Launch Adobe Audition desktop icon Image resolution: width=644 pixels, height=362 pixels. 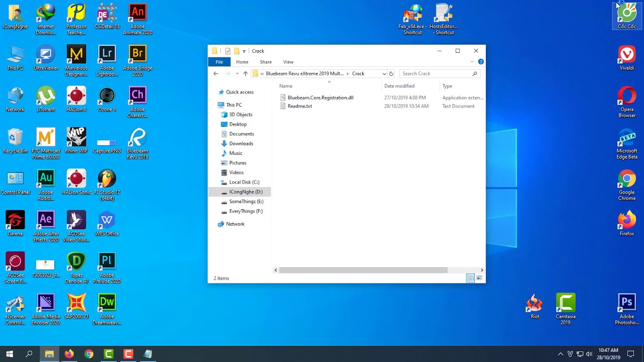[46, 185]
